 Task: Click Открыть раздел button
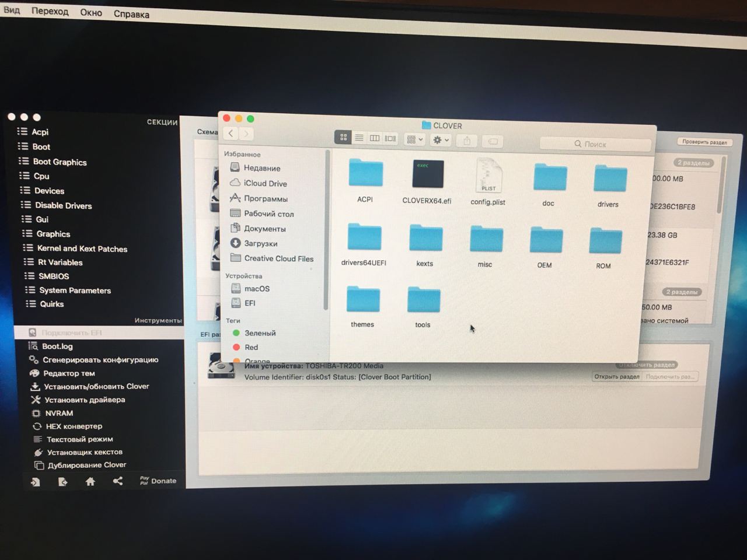point(617,377)
